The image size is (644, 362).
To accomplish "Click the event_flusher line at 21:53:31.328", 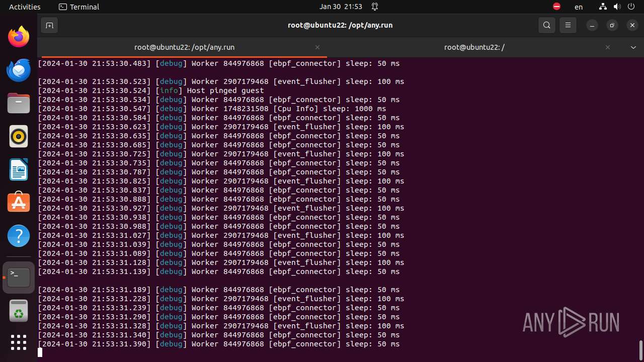I will (x=221, y=326).
